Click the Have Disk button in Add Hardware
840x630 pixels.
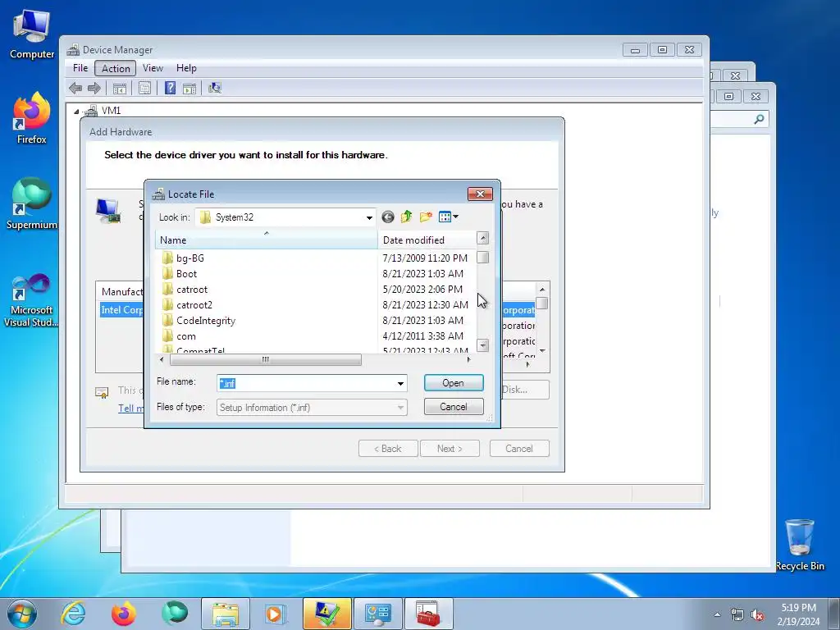pyautogui.click(x=525, y=390)
